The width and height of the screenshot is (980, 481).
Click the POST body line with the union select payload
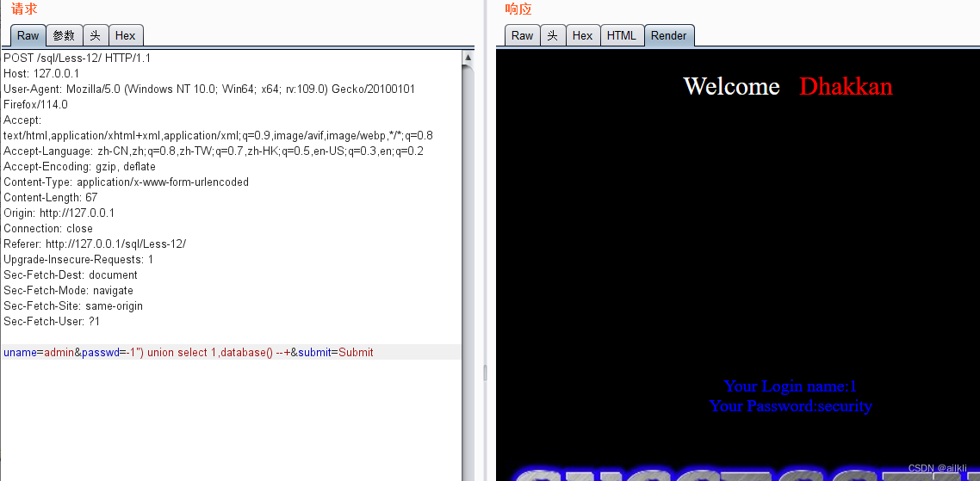232,352
